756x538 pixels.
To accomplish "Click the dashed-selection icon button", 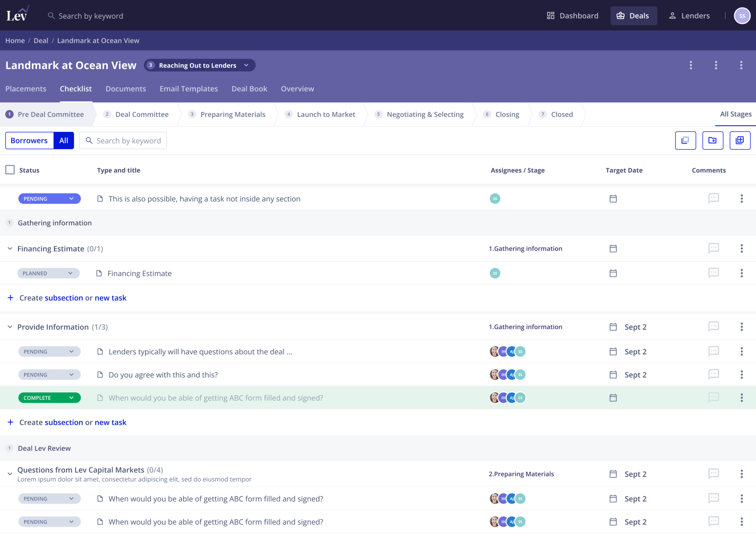I will (x=685, y=140).
